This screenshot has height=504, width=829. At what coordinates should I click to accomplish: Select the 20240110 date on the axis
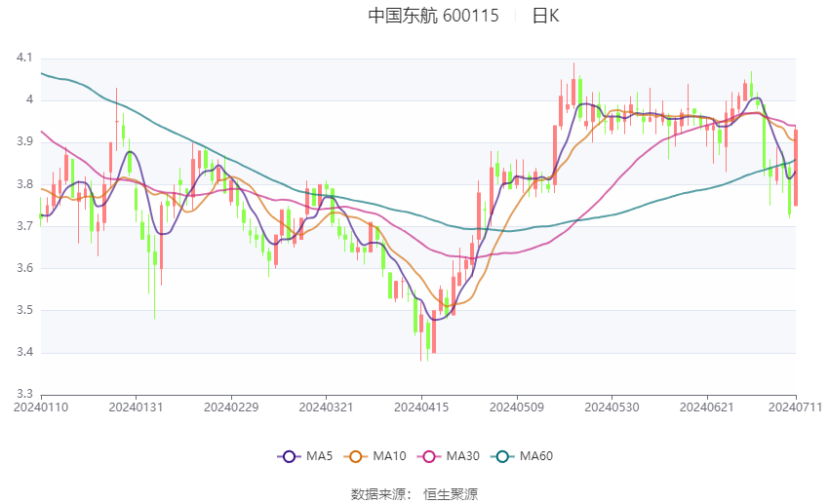click(41, 406)
